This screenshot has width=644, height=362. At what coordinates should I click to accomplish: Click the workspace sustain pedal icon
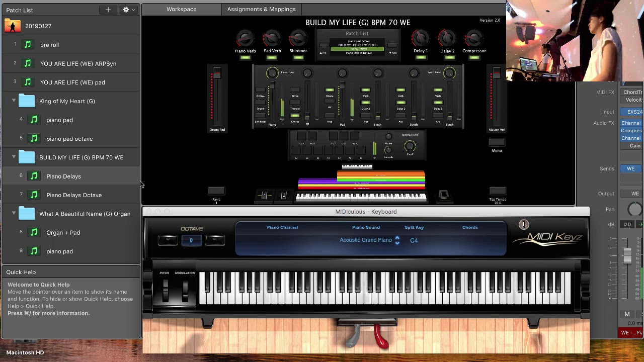coord(443,195)
